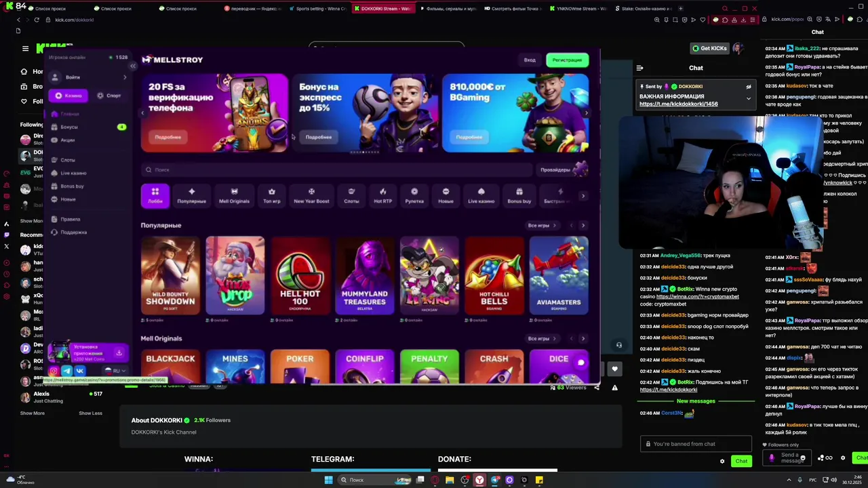Click Show More under Following list
The height and width of the screenshot is (488, 868).
32,221
